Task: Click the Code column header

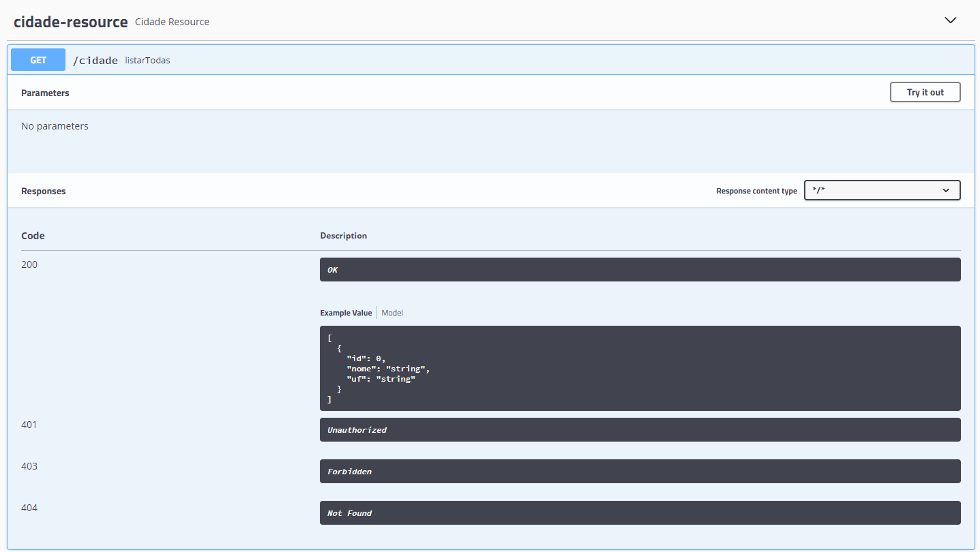Action: (33, 235)
